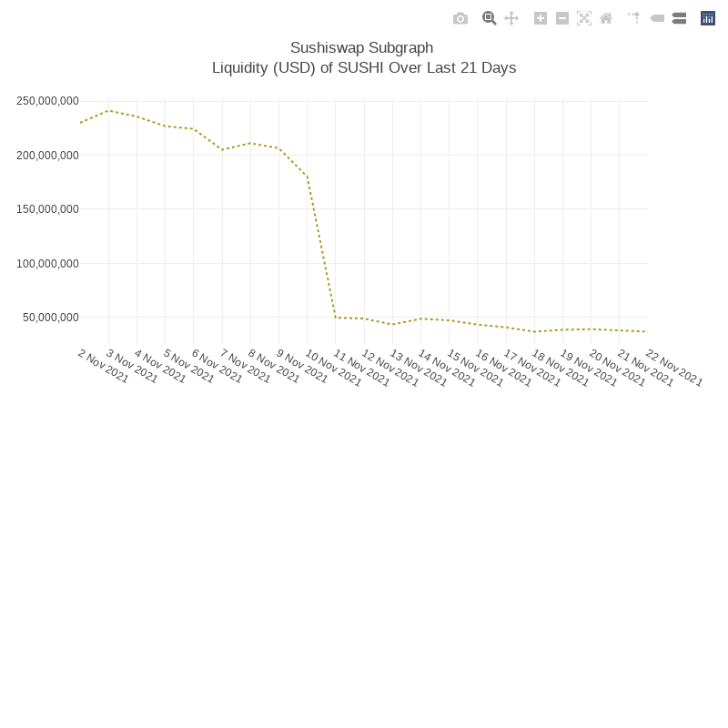Select the Zoom magnifier tool

point(489,18)
